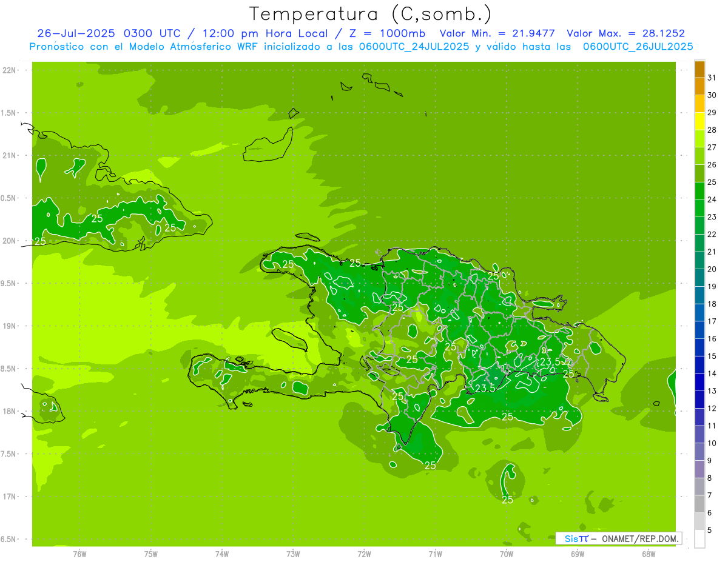Pick the dark blue swatch between legend 12 and 13
The image size is (728, 562).
pos(699,400)
